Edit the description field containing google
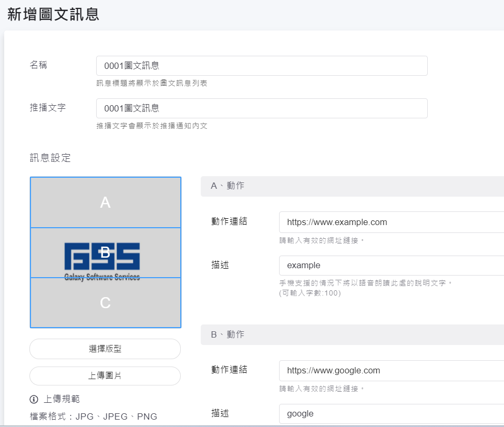The image size is (504, 427). coord(391,414)
